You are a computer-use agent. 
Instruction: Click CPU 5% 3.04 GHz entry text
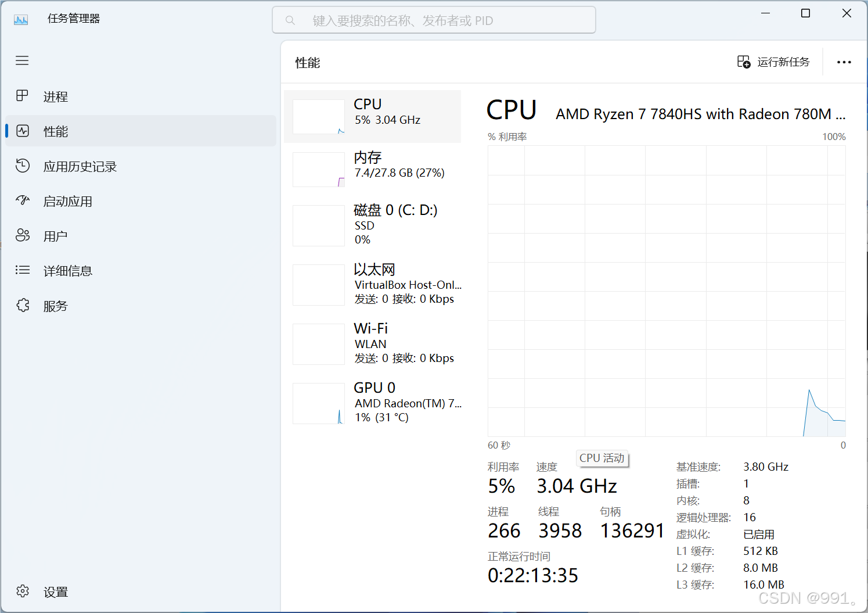387,112
